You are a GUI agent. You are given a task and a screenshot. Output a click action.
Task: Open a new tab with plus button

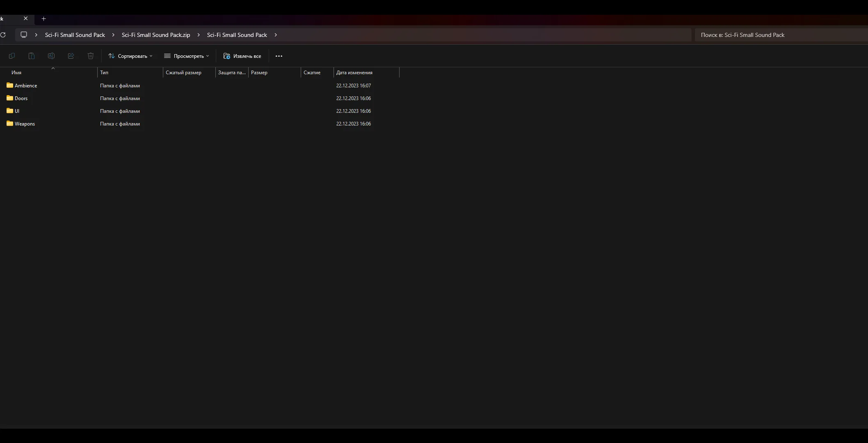click(x=44, y=18)
